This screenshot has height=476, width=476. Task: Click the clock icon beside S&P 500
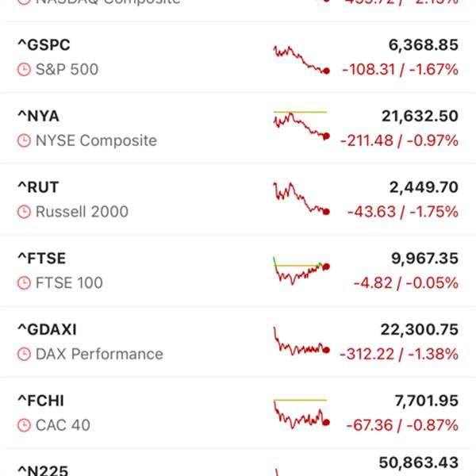pos(24,70)
